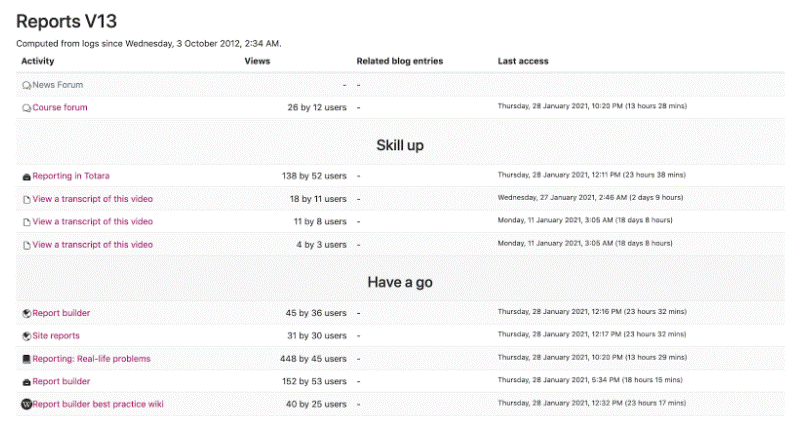Click the icon beside Site reports
The width and height of the screenshot is (802, 438).
[x=27, y=336]
